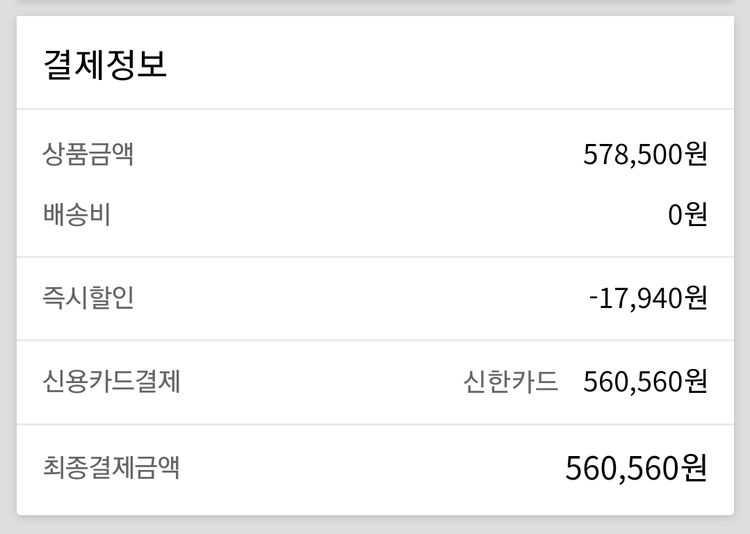This screenshot has width=750, height=534.
Task: Click the 신한카드 card name
Action: click(511, 381)
